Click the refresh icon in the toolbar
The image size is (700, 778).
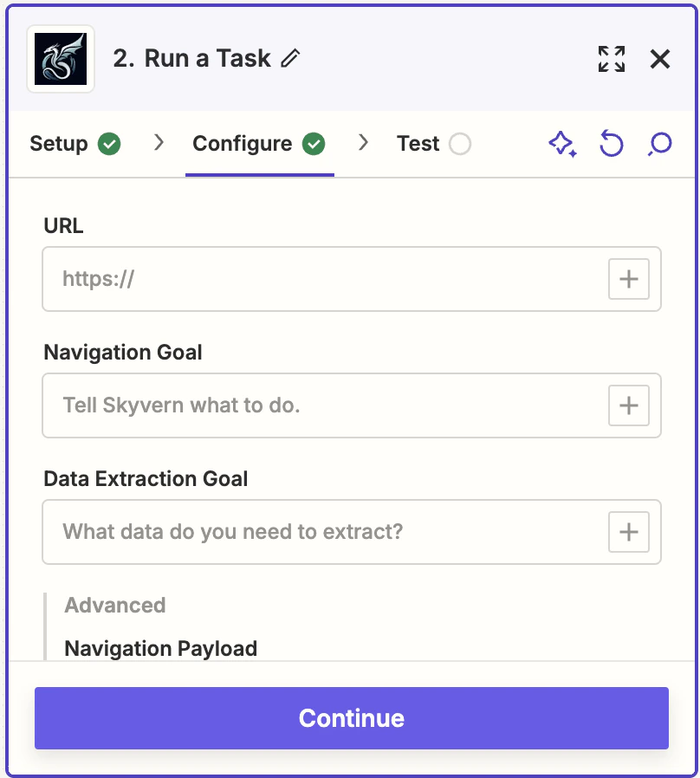(612, 144)
